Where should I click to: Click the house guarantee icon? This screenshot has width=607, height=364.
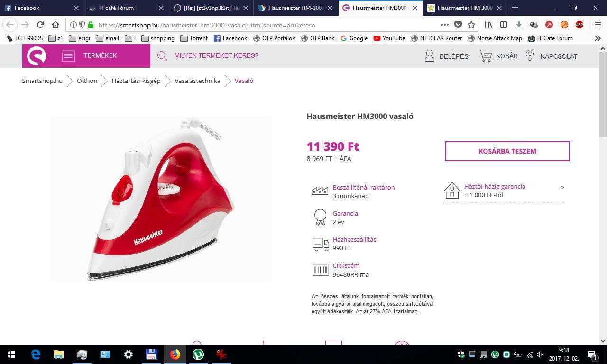[452, 191]
